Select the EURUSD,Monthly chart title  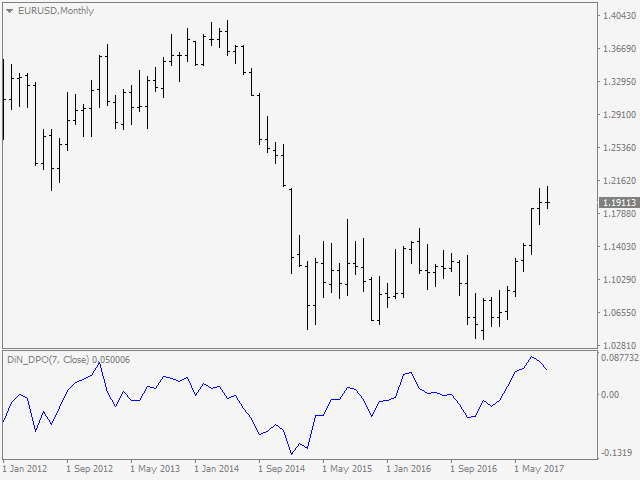pos(56,11)
